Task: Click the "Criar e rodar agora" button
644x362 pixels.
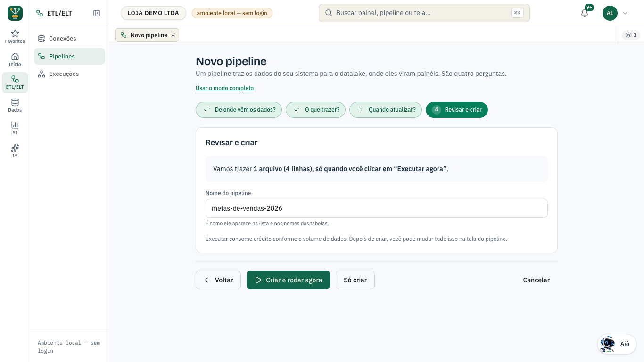Action: tap(288, 280)
